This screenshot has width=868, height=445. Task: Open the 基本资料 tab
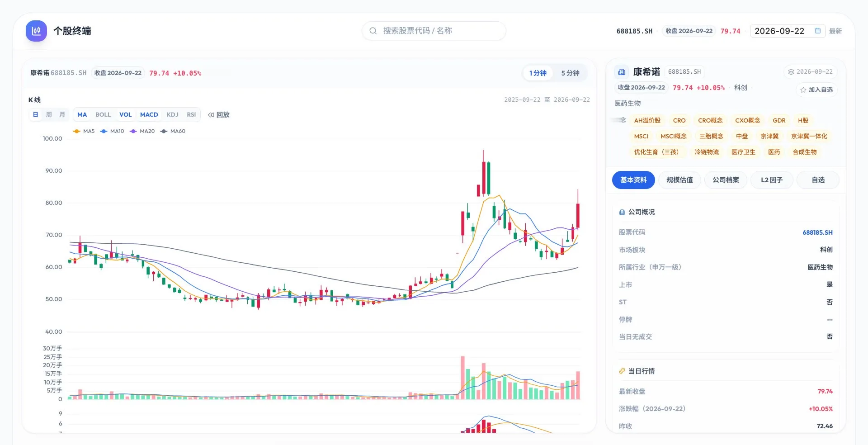pyautogui.click(x=633, y=180)
